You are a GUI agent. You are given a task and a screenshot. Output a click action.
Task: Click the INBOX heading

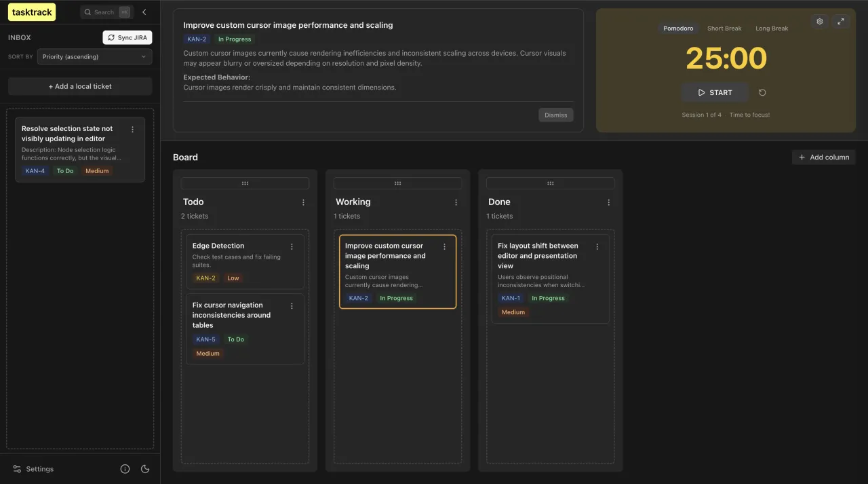pyautogui.click(x=20, y=38)
